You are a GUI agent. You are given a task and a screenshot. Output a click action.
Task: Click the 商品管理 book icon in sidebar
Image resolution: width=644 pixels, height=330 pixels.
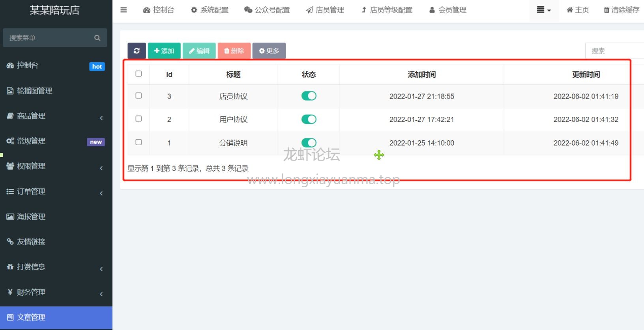[x=10, y=116]
